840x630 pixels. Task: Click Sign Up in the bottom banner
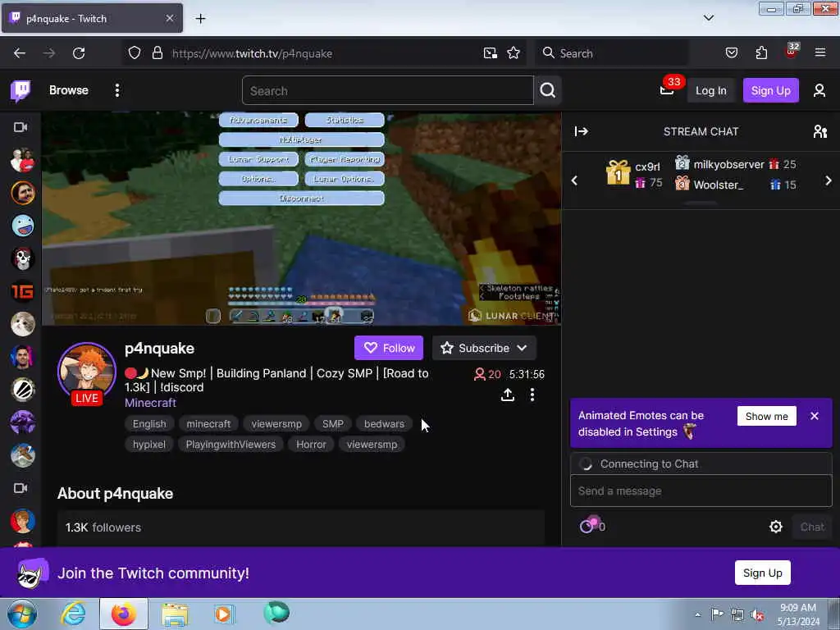pyautogui.click(x=762, y=573)
